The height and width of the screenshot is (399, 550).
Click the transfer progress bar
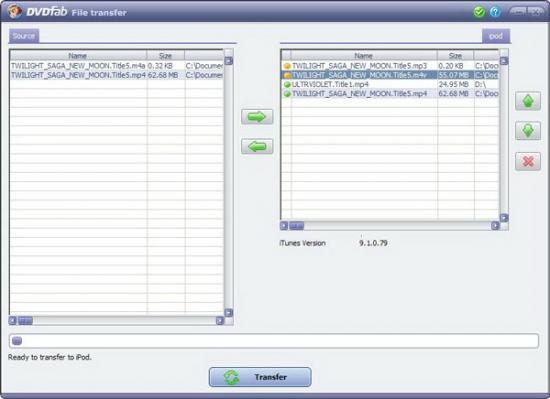tap(274, 341)
